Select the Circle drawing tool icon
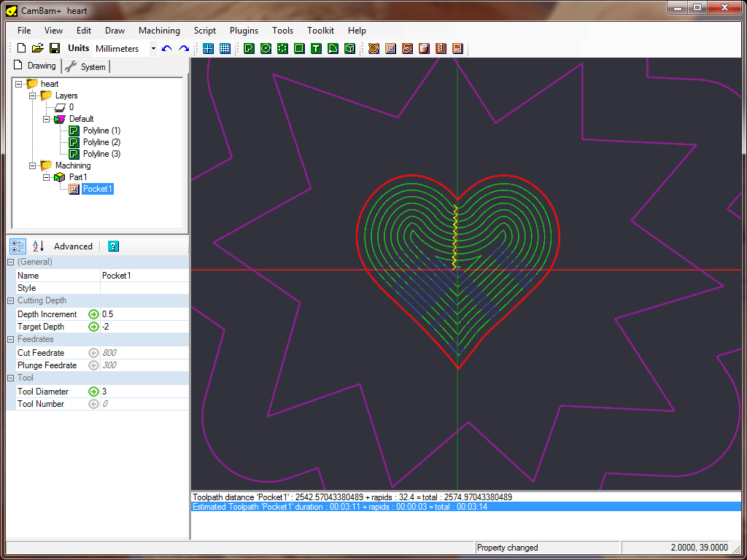This screenshot has height=560, width=747. coord(266,48)
